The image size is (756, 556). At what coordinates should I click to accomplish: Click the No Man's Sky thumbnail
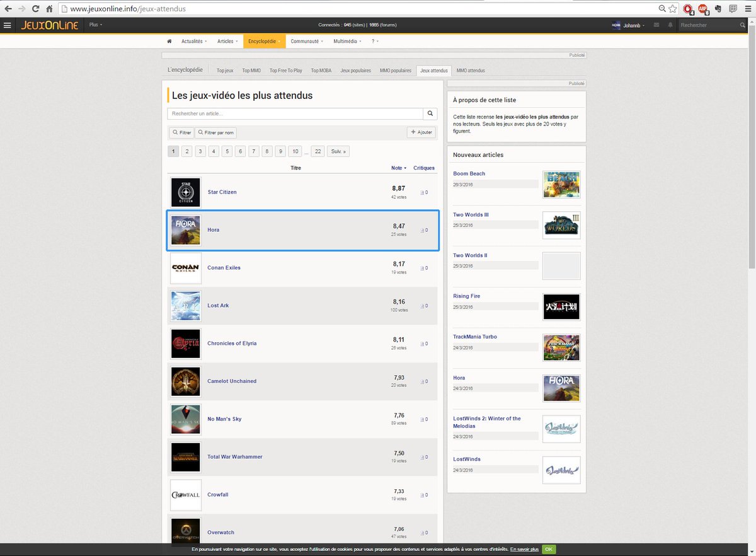click(186, 419)
